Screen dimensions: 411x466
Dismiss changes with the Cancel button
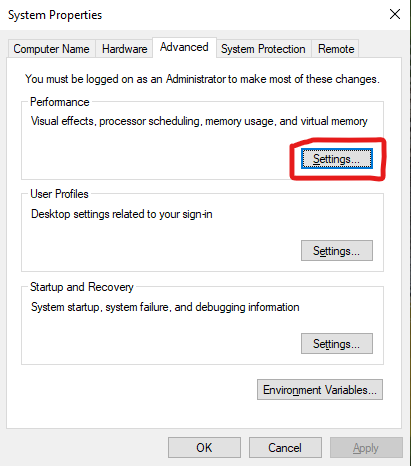click(285, 447)
